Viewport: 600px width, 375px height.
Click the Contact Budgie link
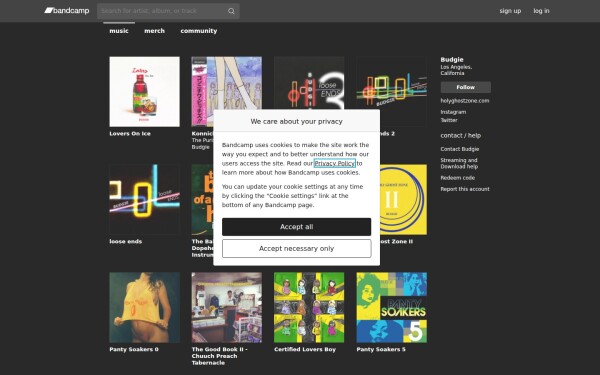(460, 149)
